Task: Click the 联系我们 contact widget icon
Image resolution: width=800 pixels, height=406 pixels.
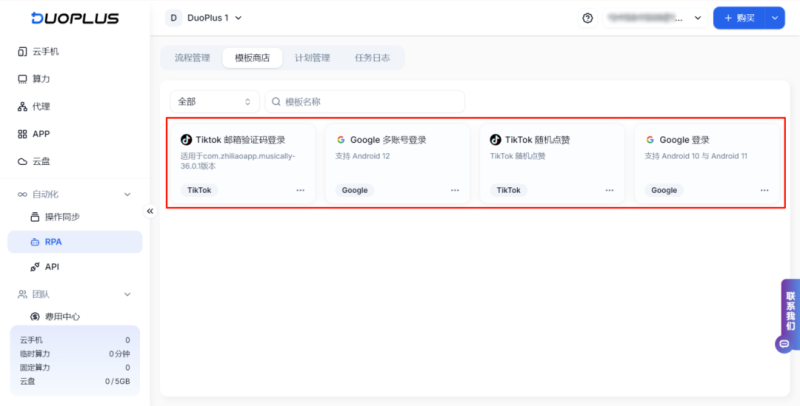Action: [x=784, y=343]
